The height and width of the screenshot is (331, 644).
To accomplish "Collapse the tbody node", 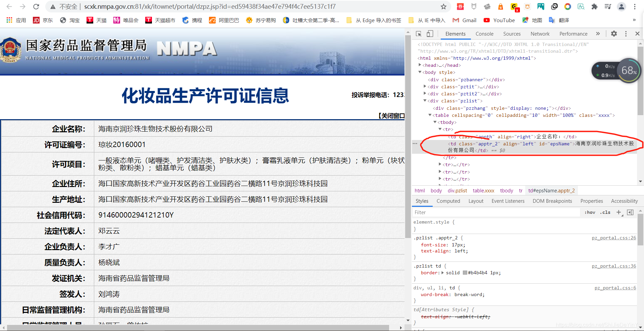I will (x=435, y=122).
